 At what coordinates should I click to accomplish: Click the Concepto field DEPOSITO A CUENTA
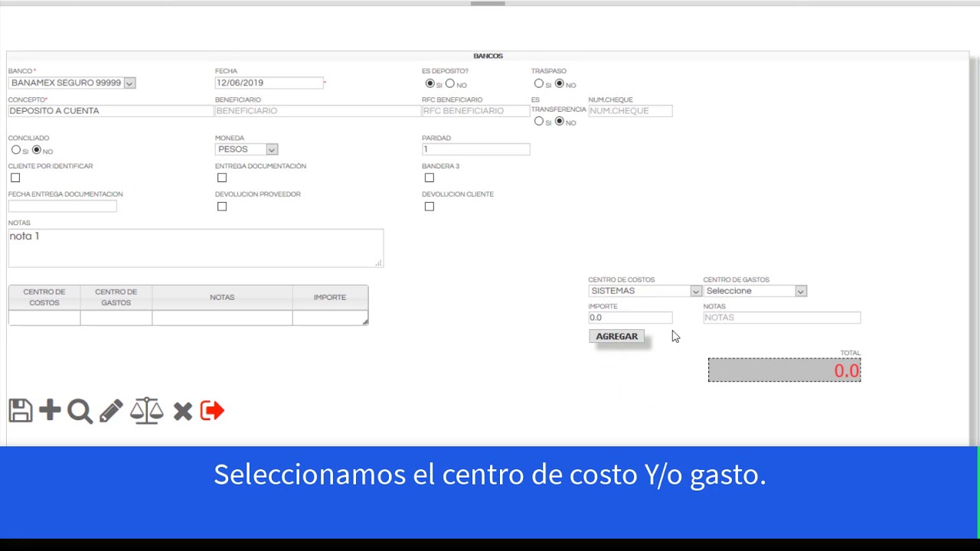pos(111,111)
